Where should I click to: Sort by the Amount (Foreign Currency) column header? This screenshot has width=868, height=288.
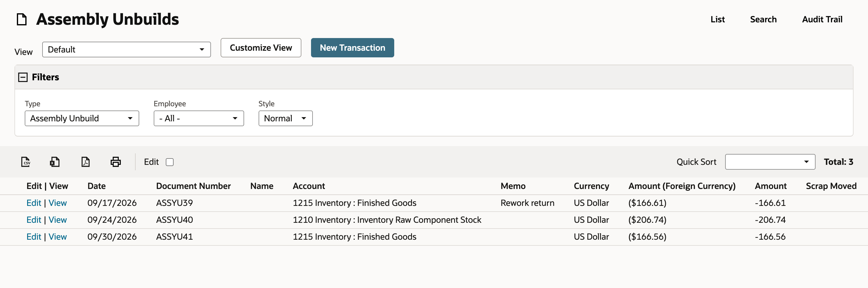click(682, 186)
